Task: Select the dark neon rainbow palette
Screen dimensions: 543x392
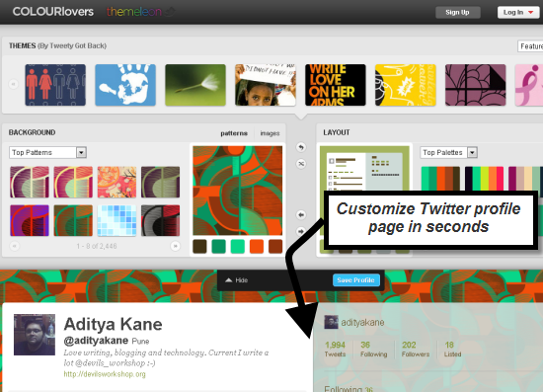Action: 484,179
